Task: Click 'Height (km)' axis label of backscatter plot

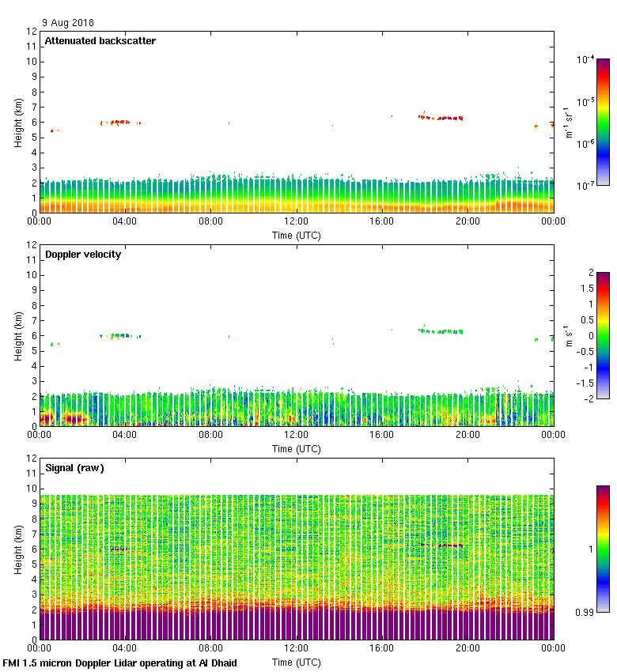Action: (17, 122)
